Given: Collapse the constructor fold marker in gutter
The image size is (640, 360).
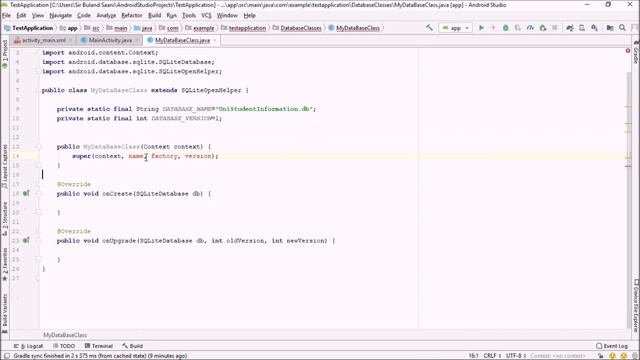Looking at the screenshot, I should coord(40,147).
